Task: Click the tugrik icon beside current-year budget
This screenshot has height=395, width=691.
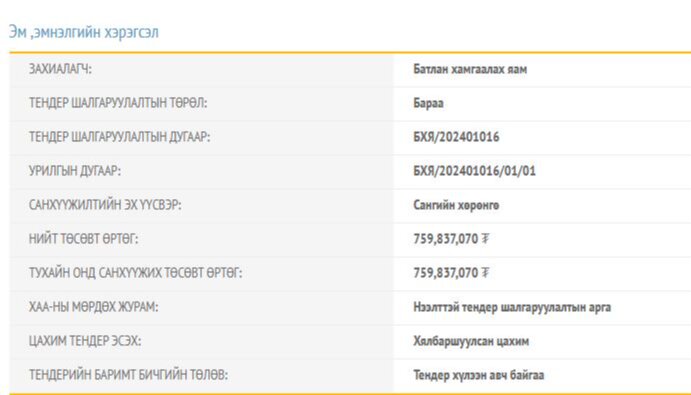Action: [x=485, y=273]
